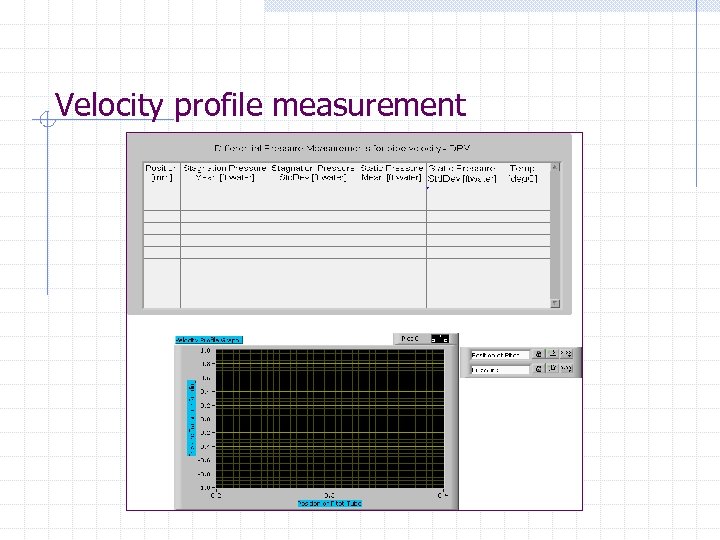Image resolution: width=720 pixels, height=540 pixels.
Task: Select the Position [mm] column header
Action: [162, 173]
